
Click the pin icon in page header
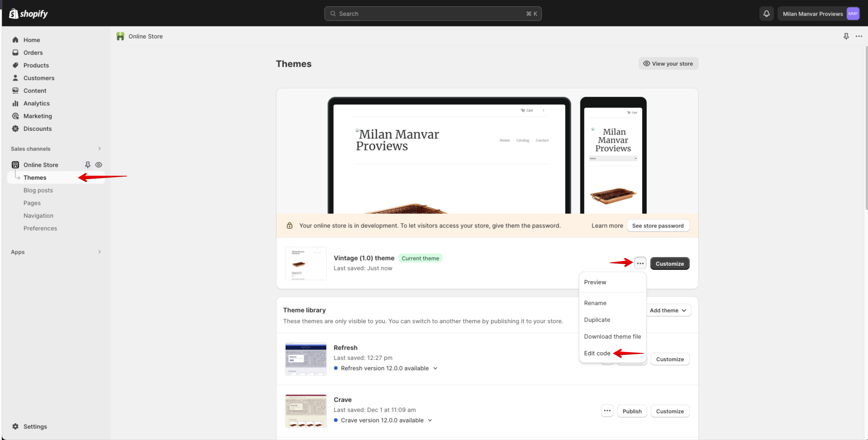(846, 36)
